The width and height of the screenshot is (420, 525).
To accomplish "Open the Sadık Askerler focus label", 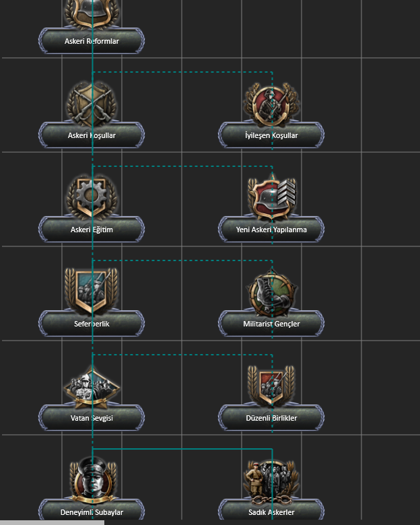I will point(271,512).
